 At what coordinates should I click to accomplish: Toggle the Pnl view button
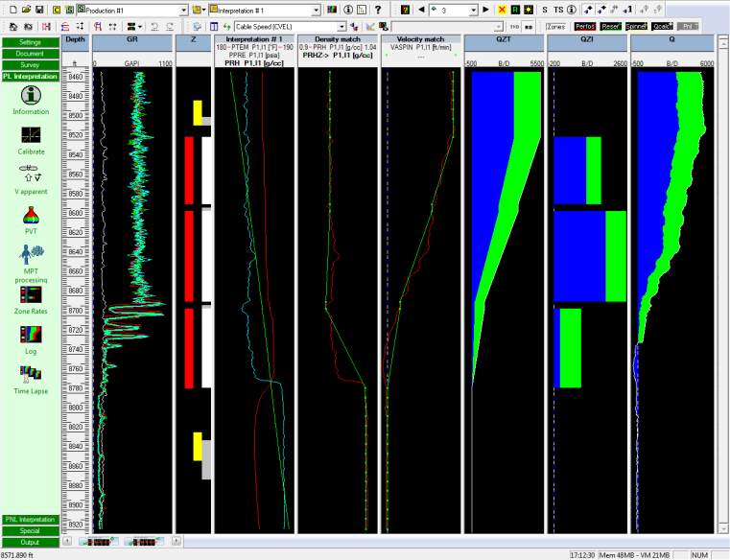(688, 27)
